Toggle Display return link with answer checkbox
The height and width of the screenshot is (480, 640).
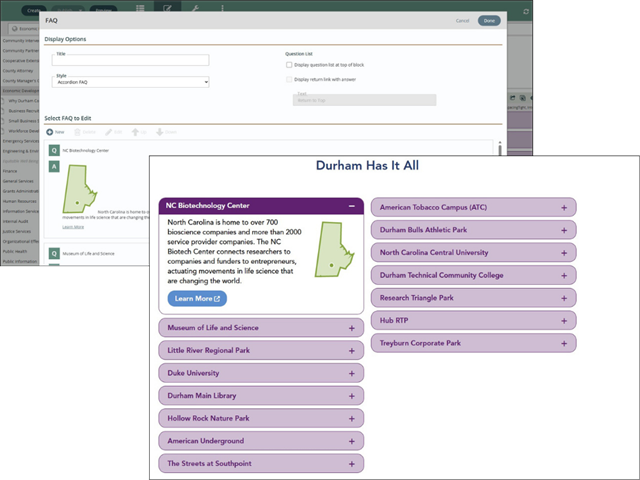(x=289, y=80)
